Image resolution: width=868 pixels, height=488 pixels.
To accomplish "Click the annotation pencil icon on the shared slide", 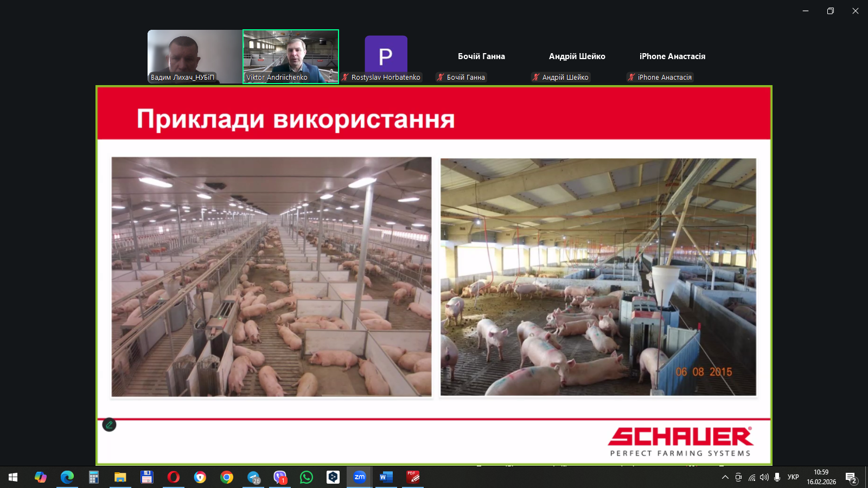I will click(x=109, y=425).
